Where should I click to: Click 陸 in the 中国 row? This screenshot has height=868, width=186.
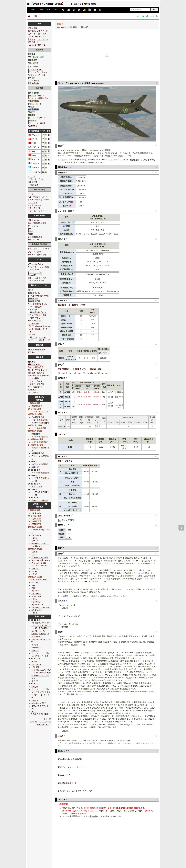(x=46, y=155)
